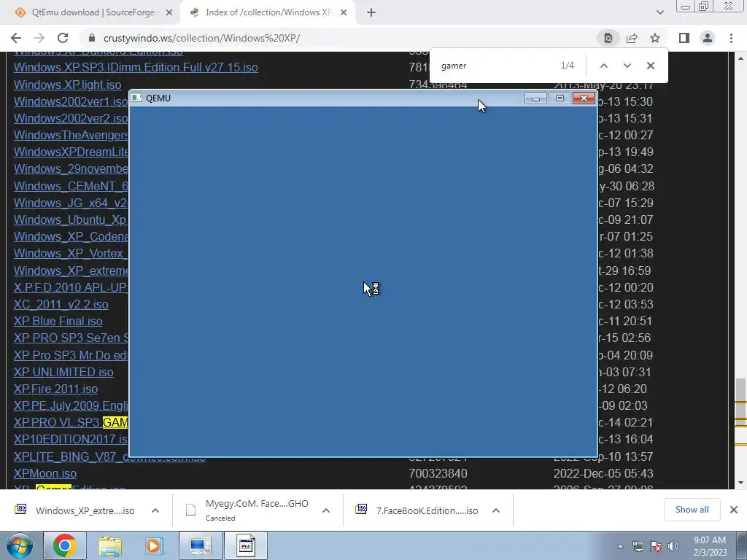Go back to the previous page
This screenshot has width=747, height=560.
pyautogui.click(x=16, y=38)
